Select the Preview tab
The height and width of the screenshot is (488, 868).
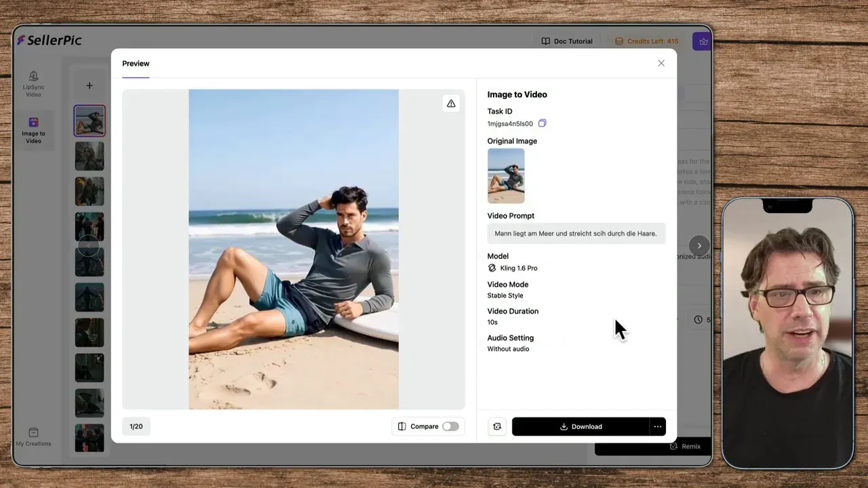[x=136, y=64]
